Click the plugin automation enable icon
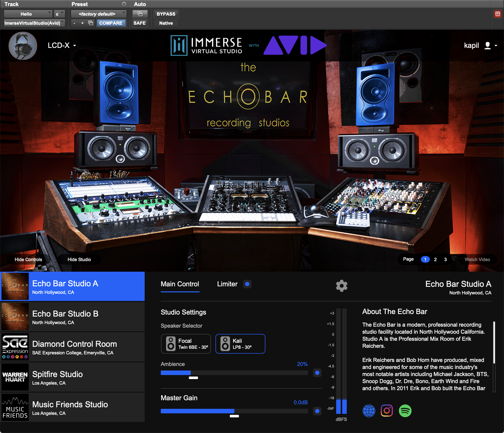This screenshot has height=433, width=504. [140, 14]
